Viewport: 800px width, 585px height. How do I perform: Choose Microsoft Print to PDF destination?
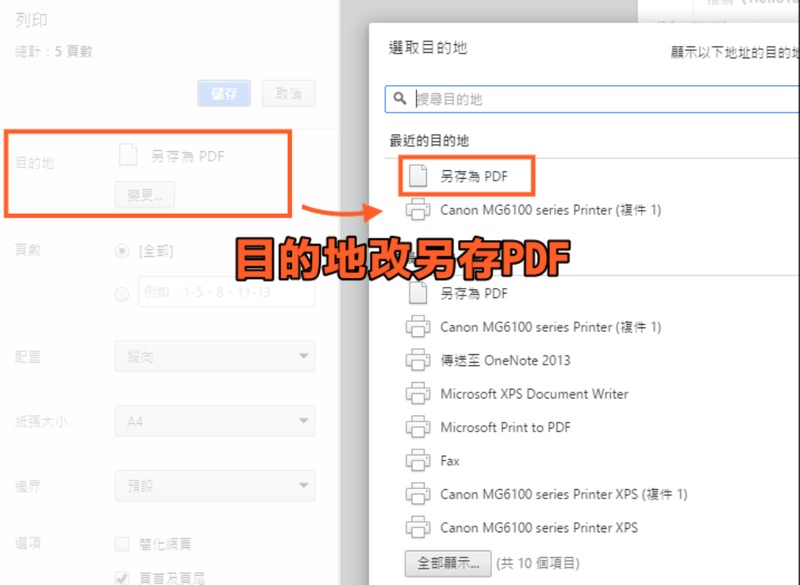(x=505, y=427)
